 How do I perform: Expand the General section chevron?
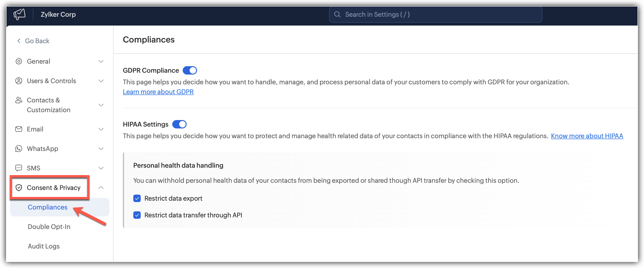click(101, 61)
